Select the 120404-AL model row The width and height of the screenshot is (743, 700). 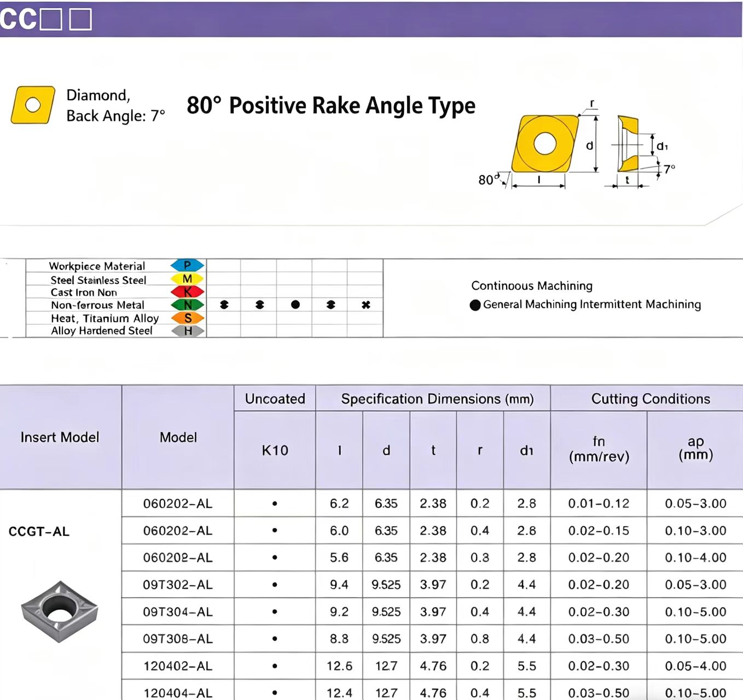[x=178, y=692]
